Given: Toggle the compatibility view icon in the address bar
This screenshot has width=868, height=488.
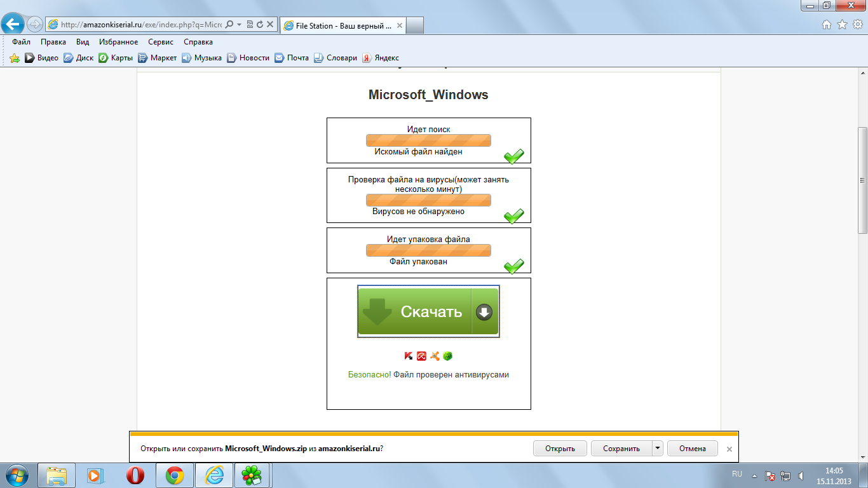Looking at the screenshot, I should [x=250, y=25].
